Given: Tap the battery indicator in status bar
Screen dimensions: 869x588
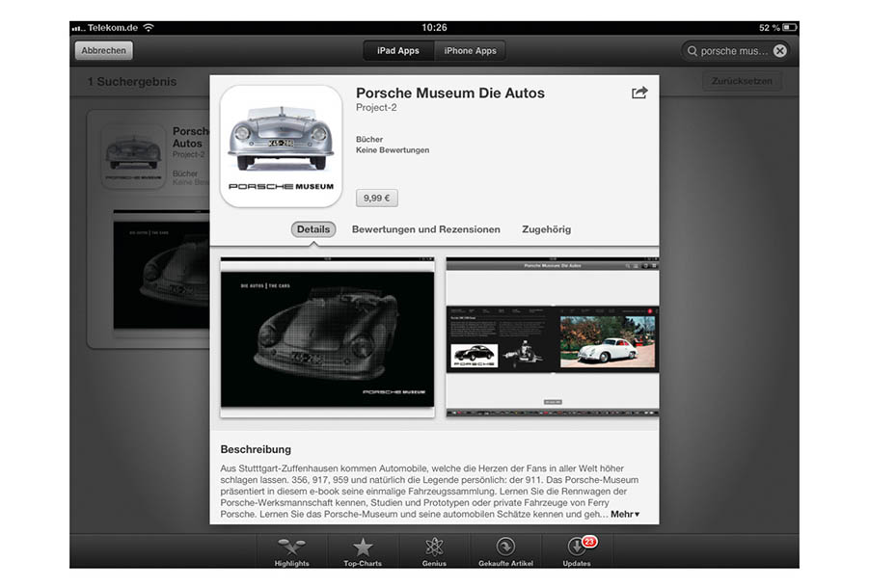Looking at the screenshot, I should click(790, 27).
